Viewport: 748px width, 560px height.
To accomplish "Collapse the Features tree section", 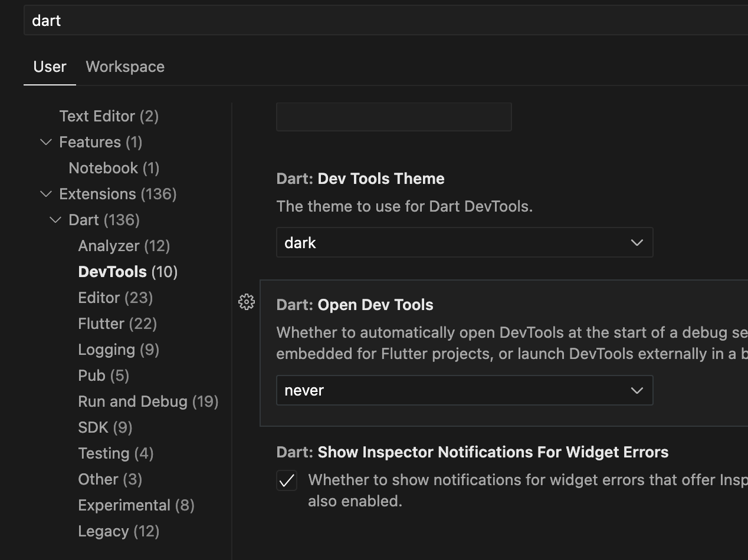I will coord(45,142).
